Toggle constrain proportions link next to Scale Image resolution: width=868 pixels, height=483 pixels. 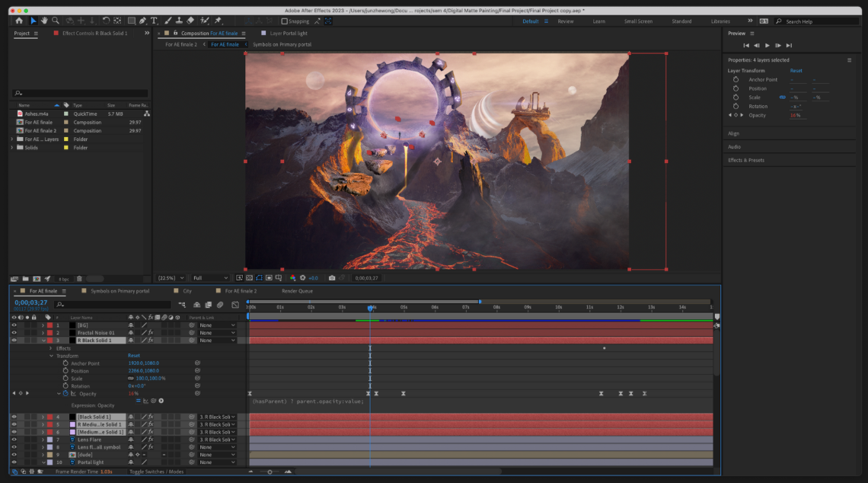[x=131, y=379]
